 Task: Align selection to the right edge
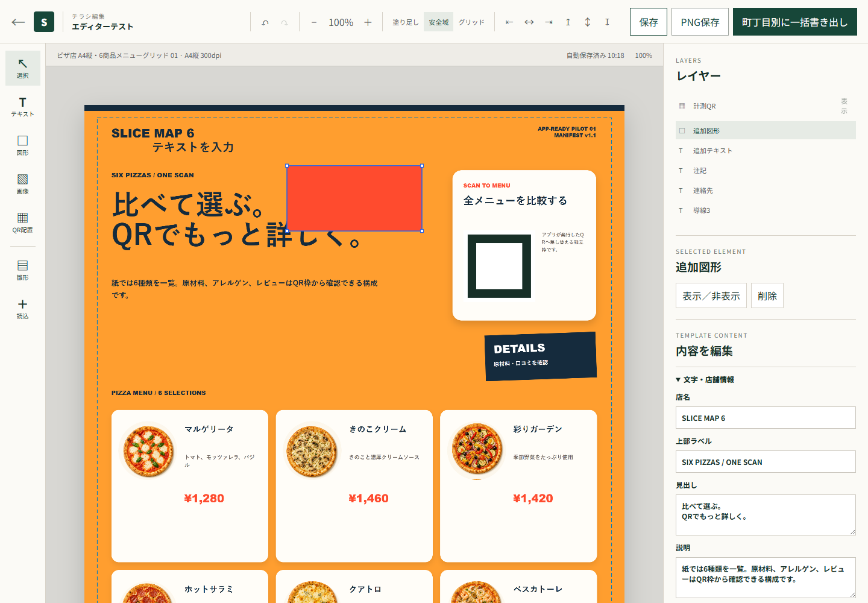pyautogui.click(x=549, y=22)
